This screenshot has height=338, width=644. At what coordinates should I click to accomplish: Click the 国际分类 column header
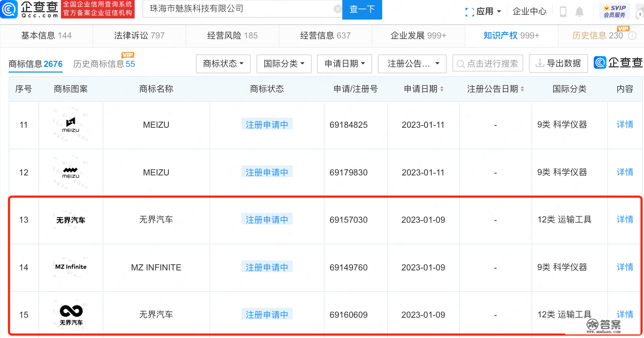569,89
